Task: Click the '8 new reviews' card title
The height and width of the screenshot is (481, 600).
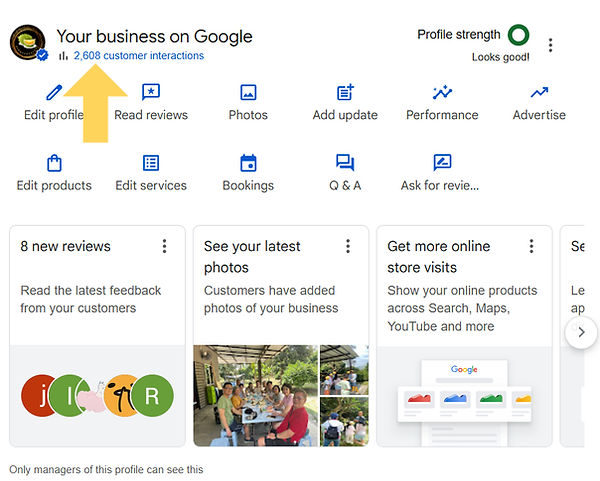Action: (x=65, y=246)
